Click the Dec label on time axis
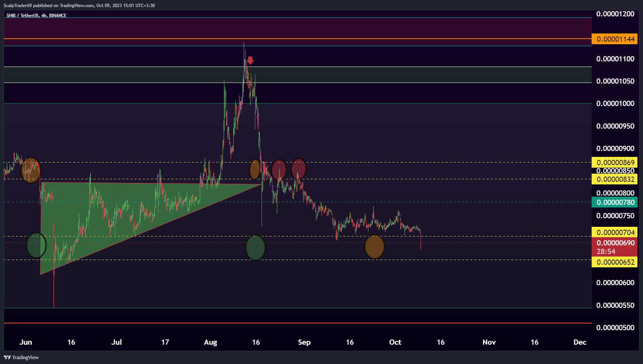Screen dimensions: 643x364 click(580, 342)
